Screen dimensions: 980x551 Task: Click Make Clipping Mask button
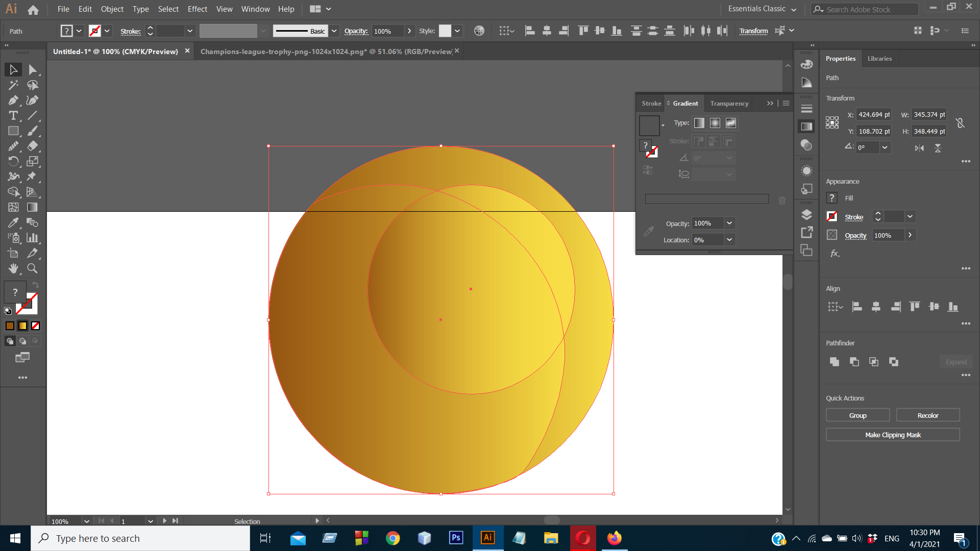(893, 435)
